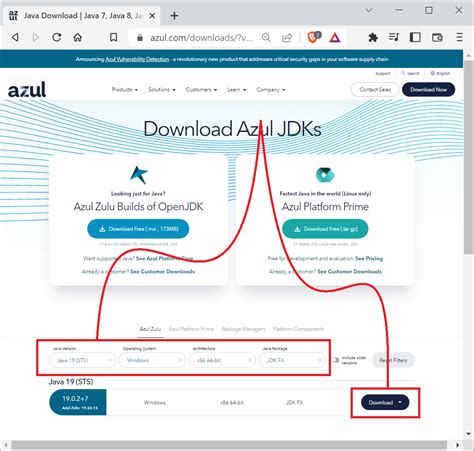474x451 pixels.
Task: Open the Operating System dropdown
Action: (152, 360)
